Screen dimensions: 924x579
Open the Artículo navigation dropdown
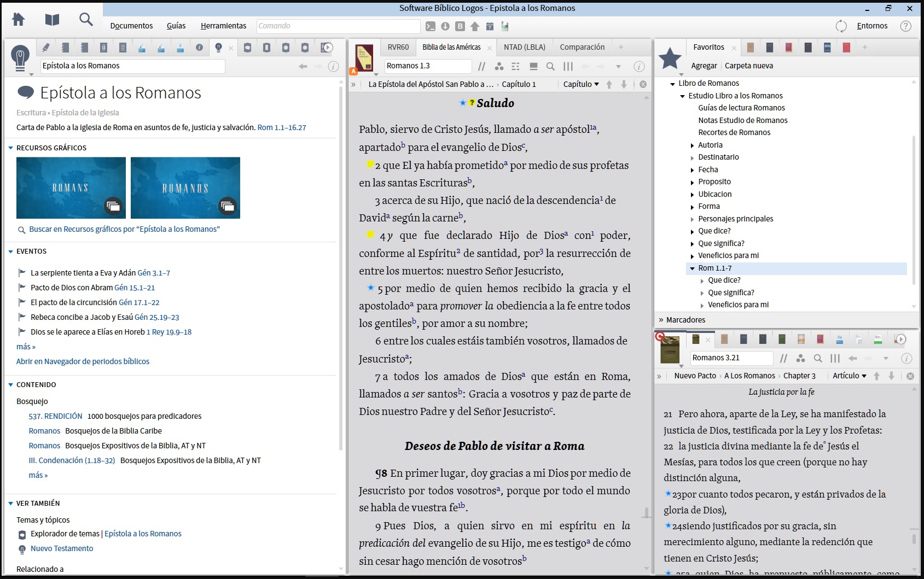tap(850, 376)
